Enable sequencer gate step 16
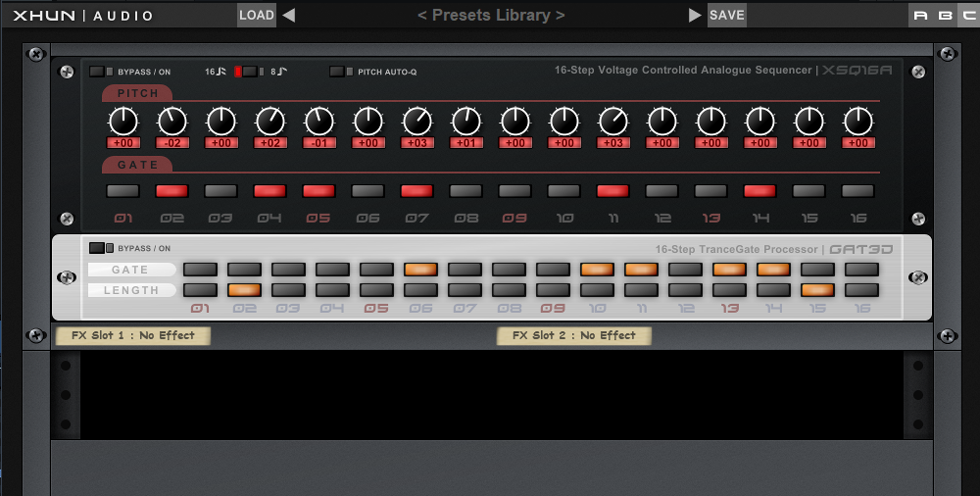This screenshot has height=496, width=980. click(x=857, y=191)
